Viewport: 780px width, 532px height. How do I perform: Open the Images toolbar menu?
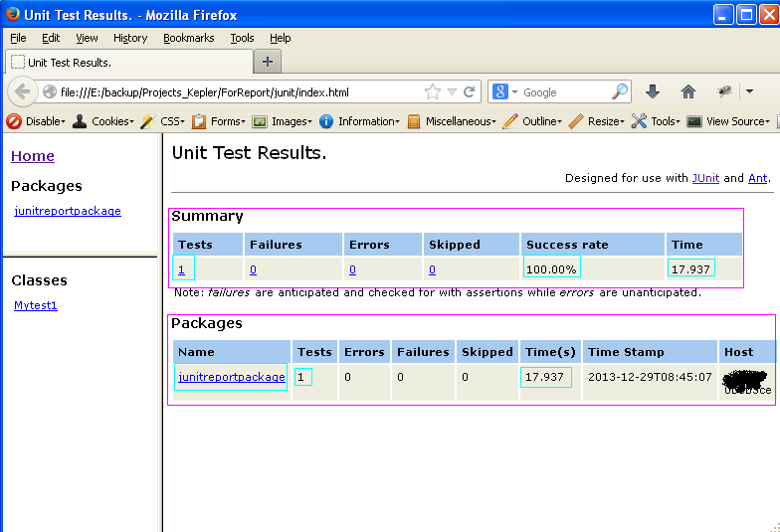283,121
